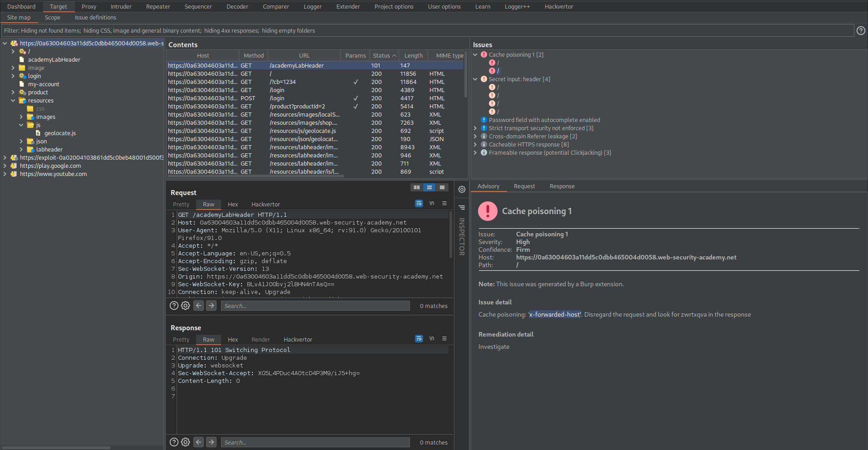
Task: Switch to side-by-side request/response layout
Action: 416,187
